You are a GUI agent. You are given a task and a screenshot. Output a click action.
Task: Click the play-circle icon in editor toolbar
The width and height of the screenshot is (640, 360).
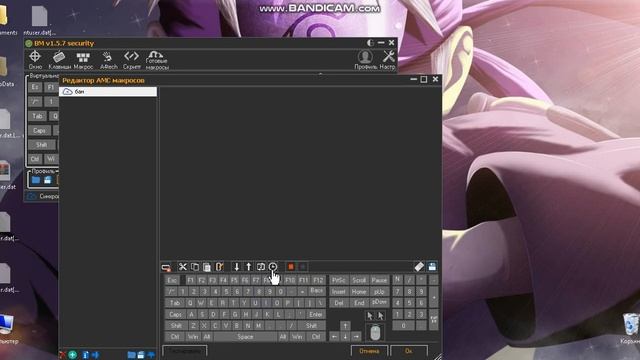pyautogui.click(x=273, y=267)
